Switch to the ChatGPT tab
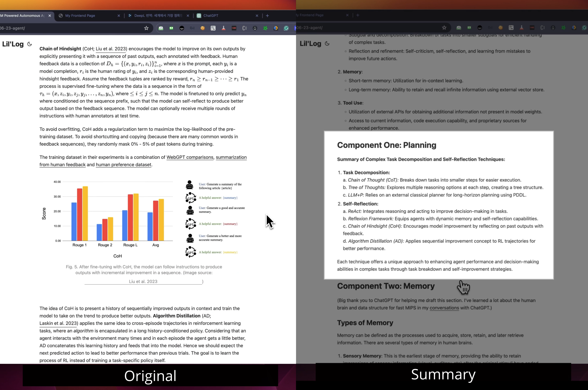This screenshot has height=390, width=588. tap(211, 16)
